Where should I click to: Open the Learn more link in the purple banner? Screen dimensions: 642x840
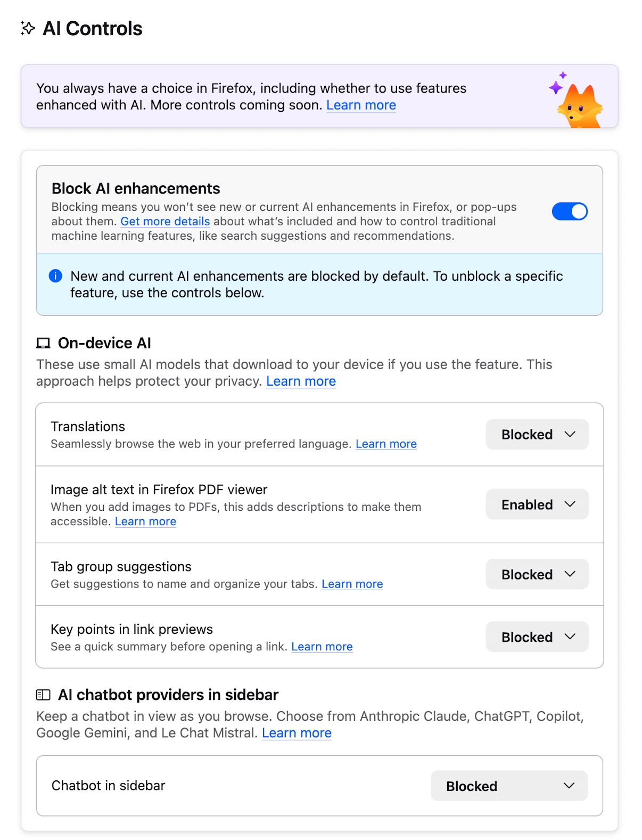(361, 105)
